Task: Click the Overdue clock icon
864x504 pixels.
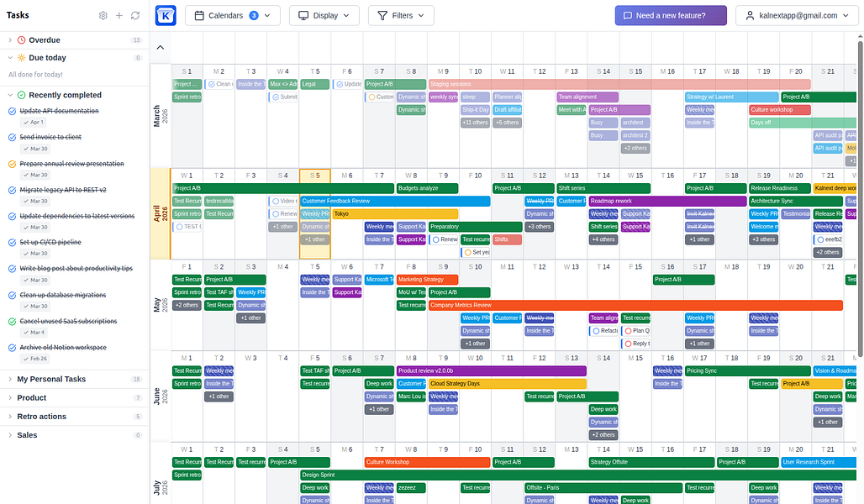Action: click(22, 39)
